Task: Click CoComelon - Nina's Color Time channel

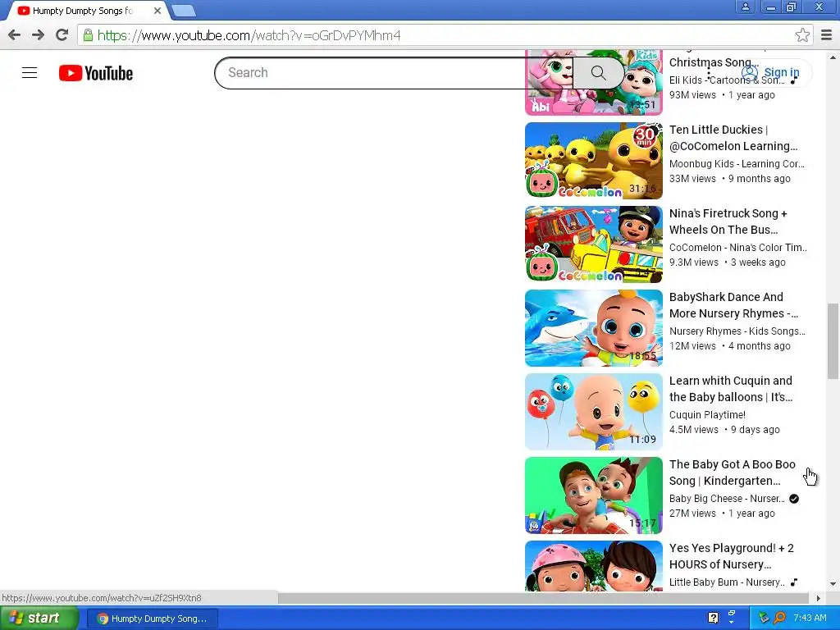Action: [737, 248]
